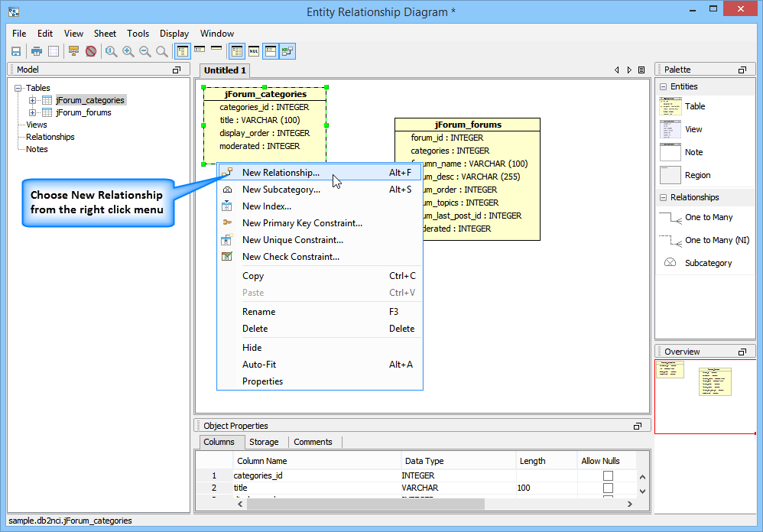Switch to the Storage tab
Viewport: 763px width, 532px height.
click(264, 442)
